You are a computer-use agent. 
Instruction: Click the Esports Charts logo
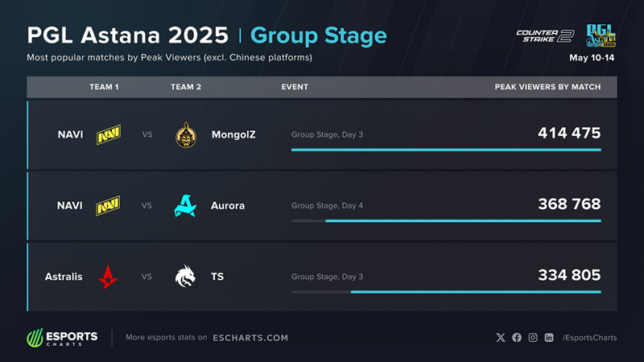63,337
